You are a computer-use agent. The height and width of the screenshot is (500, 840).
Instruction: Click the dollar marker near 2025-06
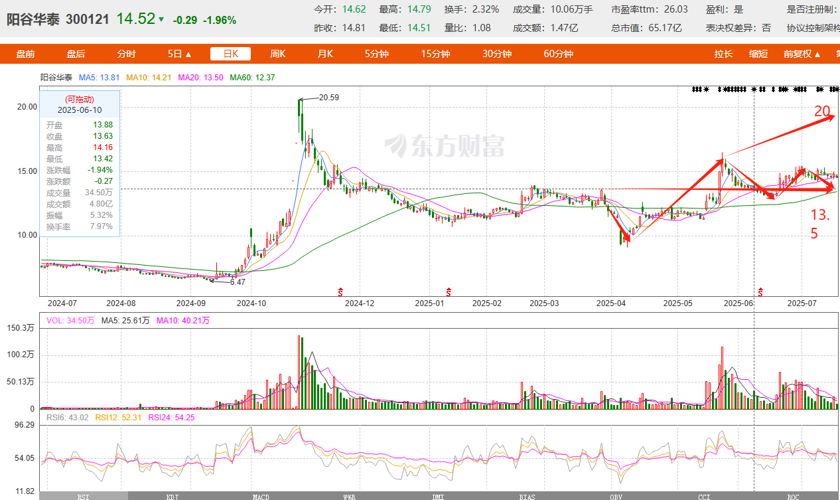(760, 292)
